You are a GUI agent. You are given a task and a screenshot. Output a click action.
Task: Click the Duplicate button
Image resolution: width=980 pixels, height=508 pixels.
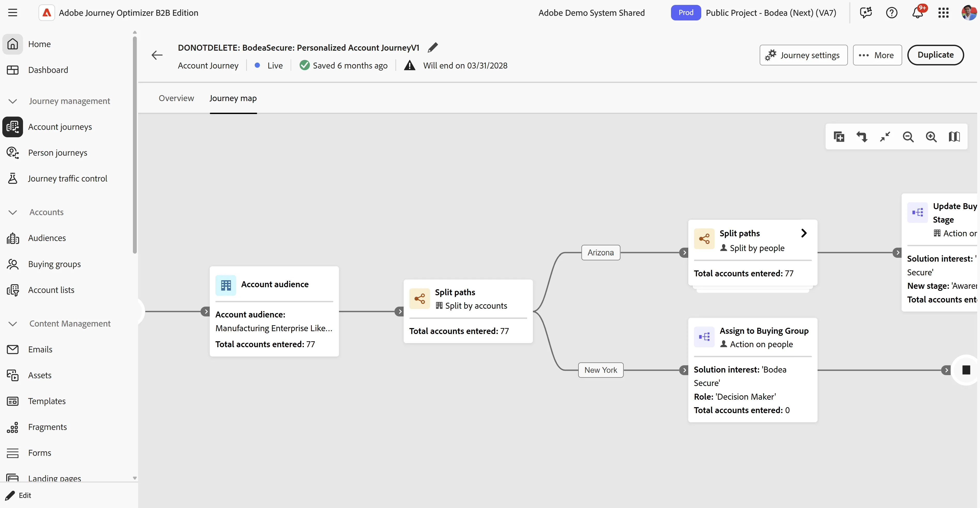[935, 55]
